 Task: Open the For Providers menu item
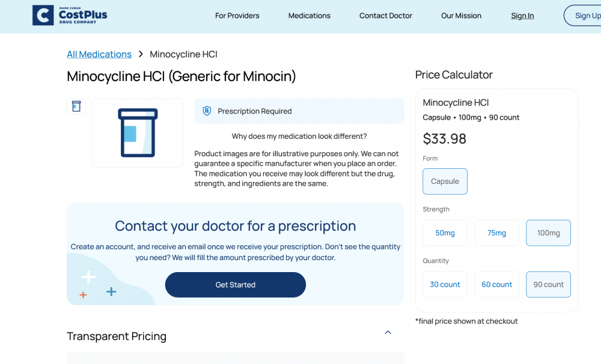(237, 16)
